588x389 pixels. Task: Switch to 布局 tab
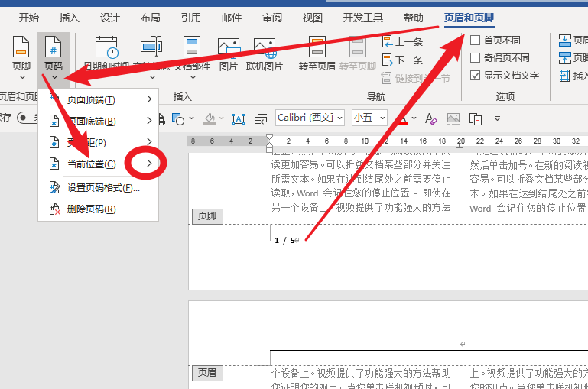(x=151, y=18)
